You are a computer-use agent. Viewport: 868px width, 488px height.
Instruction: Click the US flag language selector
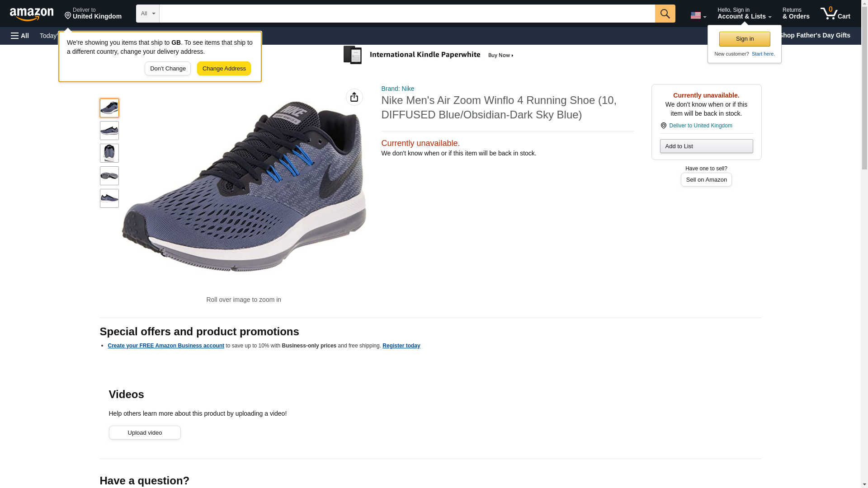pyautogui.click(x=698, y=15)
